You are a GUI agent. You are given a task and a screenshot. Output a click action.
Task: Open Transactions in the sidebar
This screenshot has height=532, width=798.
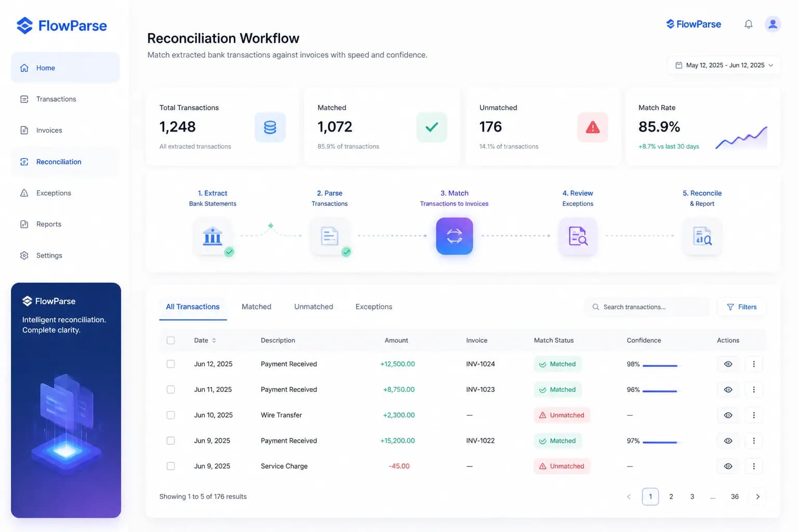click(65, 99)
